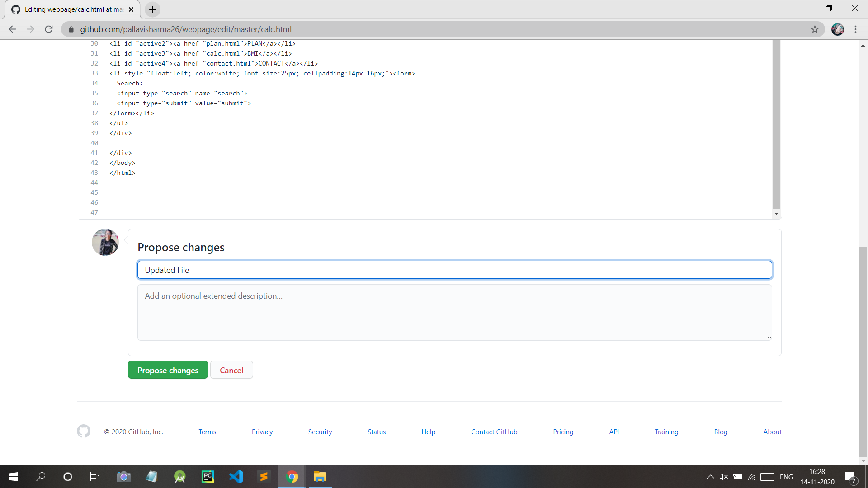Click the GitHub Octocat logo in footer
The height and width of the screenshot is (488, 868).
point(84,431)
